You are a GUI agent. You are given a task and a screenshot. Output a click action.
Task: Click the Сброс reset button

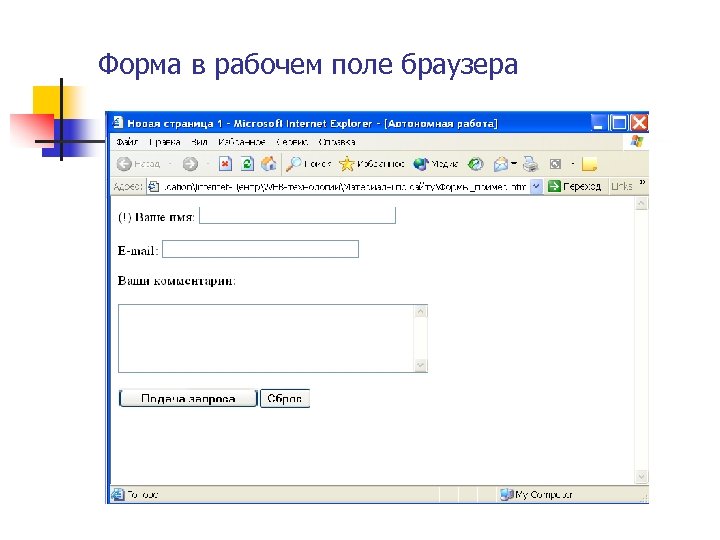coord(285,398)
